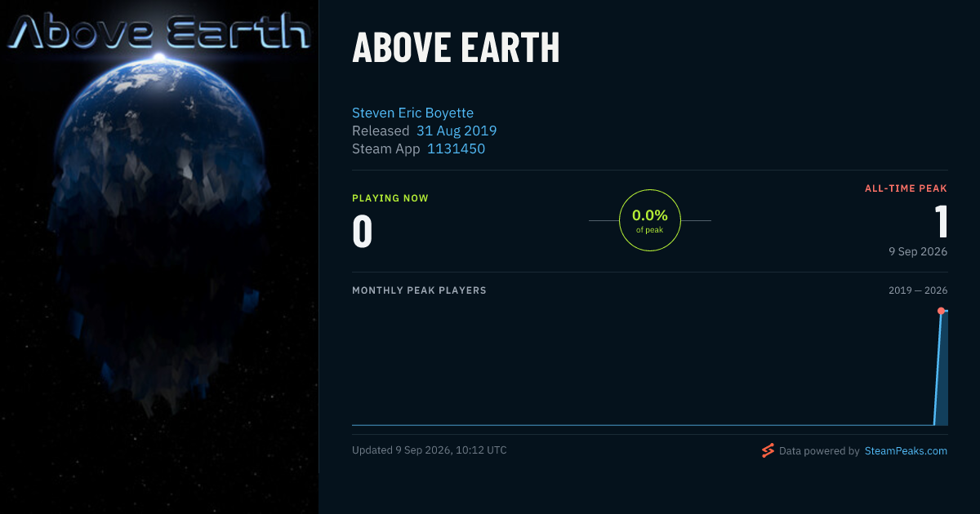Viewport: 980px width, 514px height.
Task: Click the Updated timestamp text
Action: pos(430,450)
